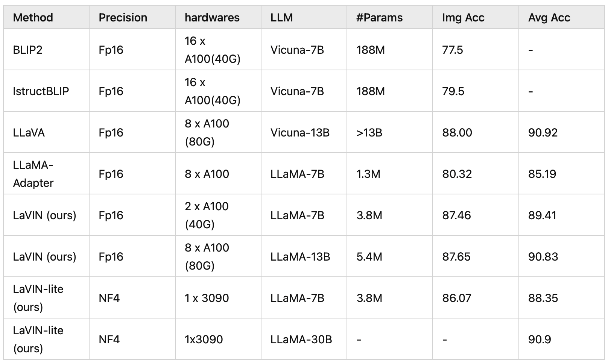608x364 pixels.
Task: Click the Img Acc column header
Action: (x=463, y=18)
